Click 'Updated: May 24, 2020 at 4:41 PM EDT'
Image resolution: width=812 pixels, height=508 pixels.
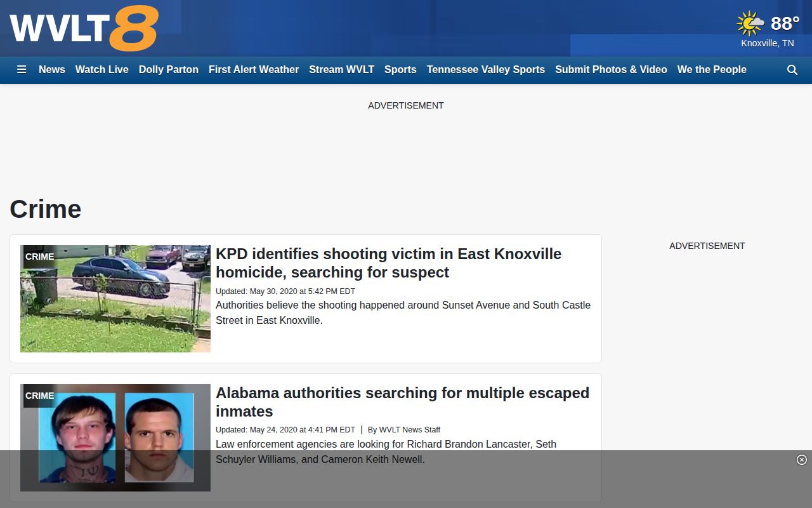click(x=285, y=430)
